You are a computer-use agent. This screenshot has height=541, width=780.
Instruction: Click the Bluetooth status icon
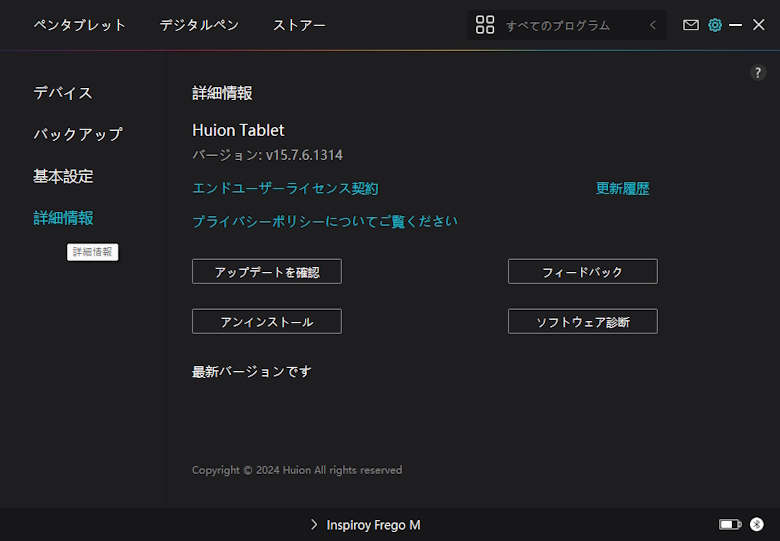[x=757, y=524]
